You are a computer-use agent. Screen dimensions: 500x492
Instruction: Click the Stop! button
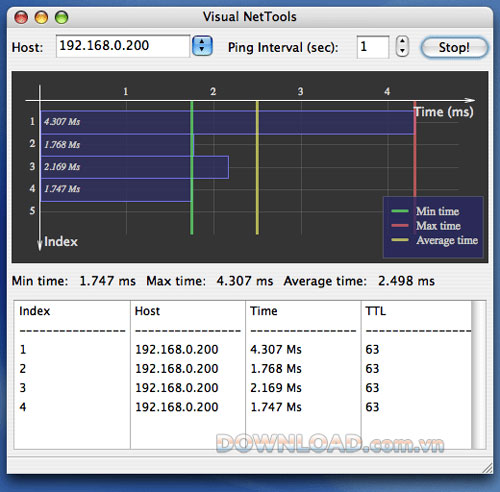(x=454, y=47)
